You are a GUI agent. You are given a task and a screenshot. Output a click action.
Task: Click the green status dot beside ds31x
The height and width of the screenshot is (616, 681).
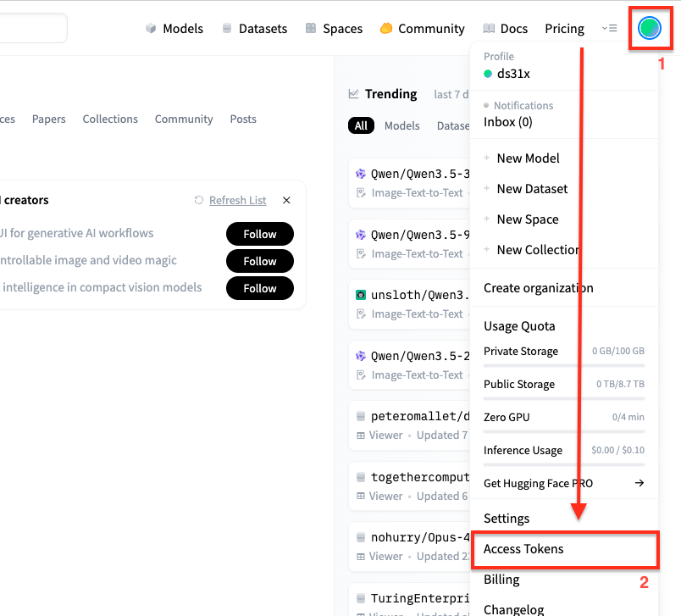tap(488, 74)
